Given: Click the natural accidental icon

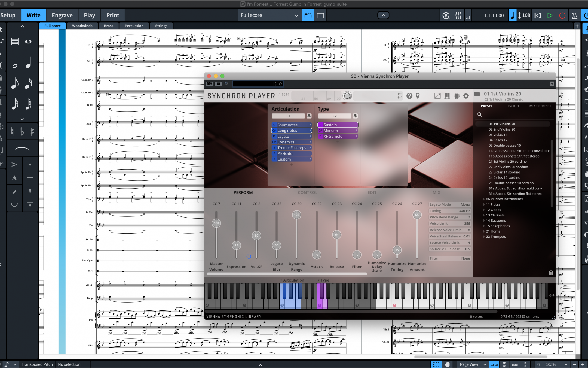Looking at the screenshot, I should point(12,132).
